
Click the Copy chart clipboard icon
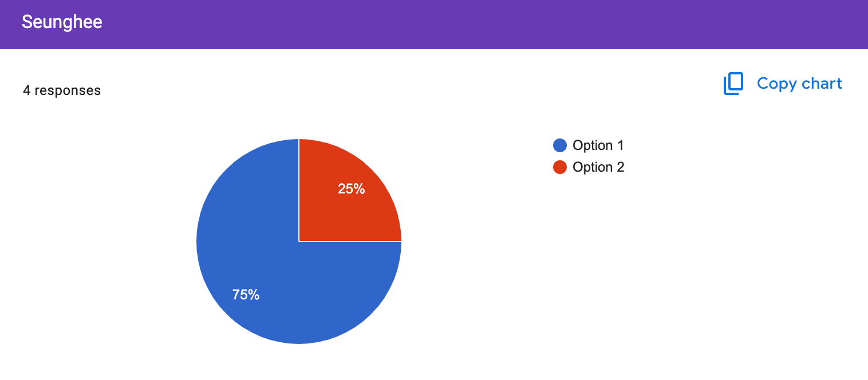click(733, 84)
